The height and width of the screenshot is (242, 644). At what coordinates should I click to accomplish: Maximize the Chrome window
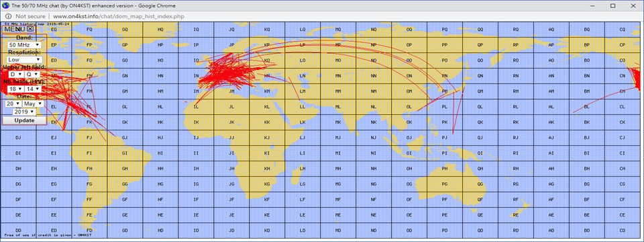tap(612, 5)
